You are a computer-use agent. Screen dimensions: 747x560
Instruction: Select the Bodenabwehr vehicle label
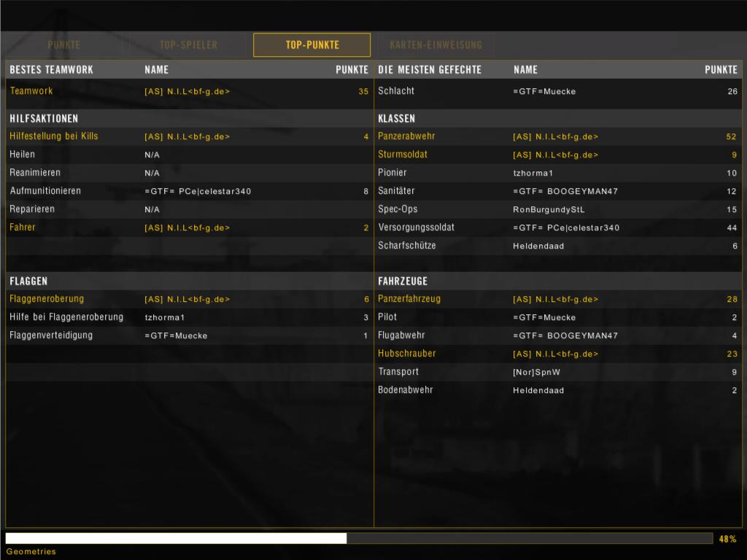(406, 389)
